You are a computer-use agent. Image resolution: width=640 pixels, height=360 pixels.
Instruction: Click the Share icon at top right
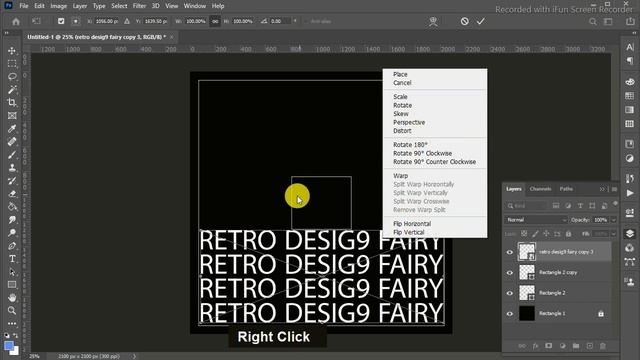[630, 22]
